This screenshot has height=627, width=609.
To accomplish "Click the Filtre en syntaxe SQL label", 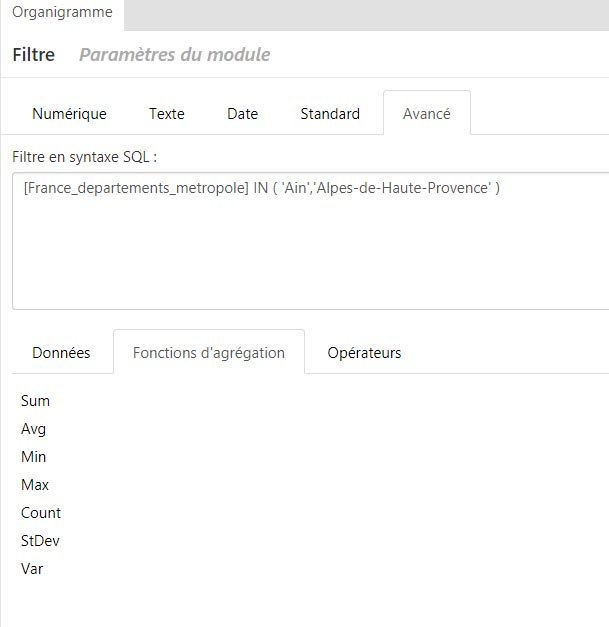I will click(85, 157).
